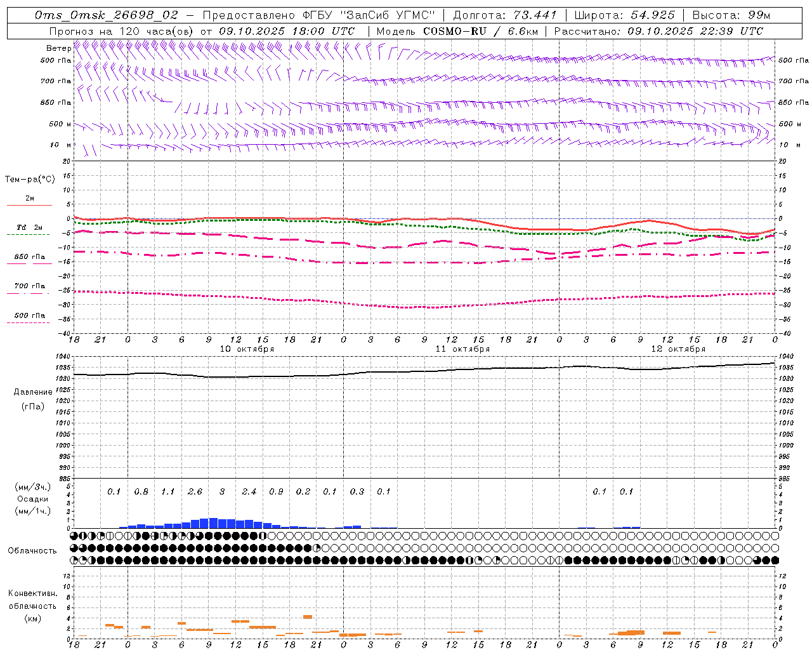Click the 0.3 precipitation value
This screenshot has height=650, width=812.
pyautogui.click(x=357, y=492)
